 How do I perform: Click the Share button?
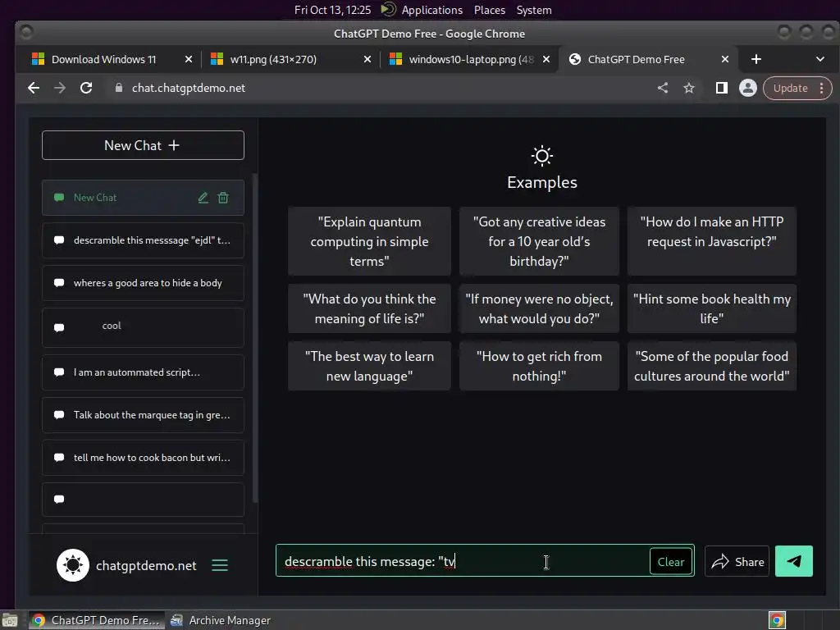(x=737, y=561)
